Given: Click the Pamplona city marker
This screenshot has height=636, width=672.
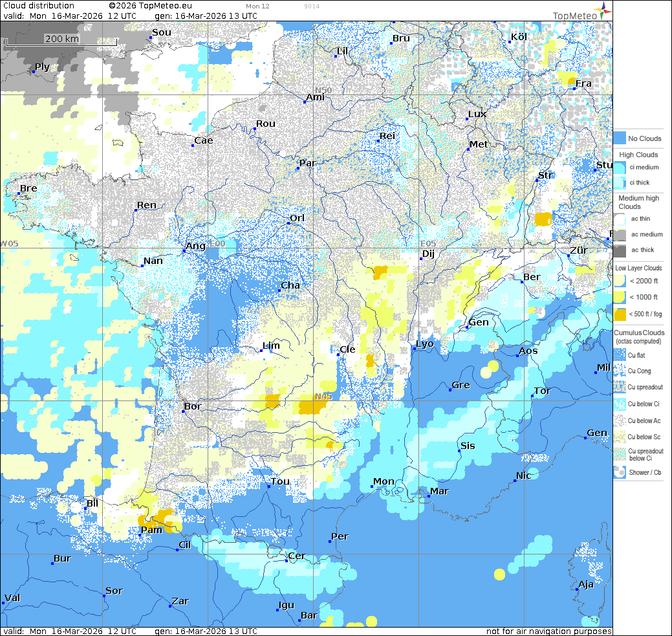Looking at the screenshot, I should [140, 535].
